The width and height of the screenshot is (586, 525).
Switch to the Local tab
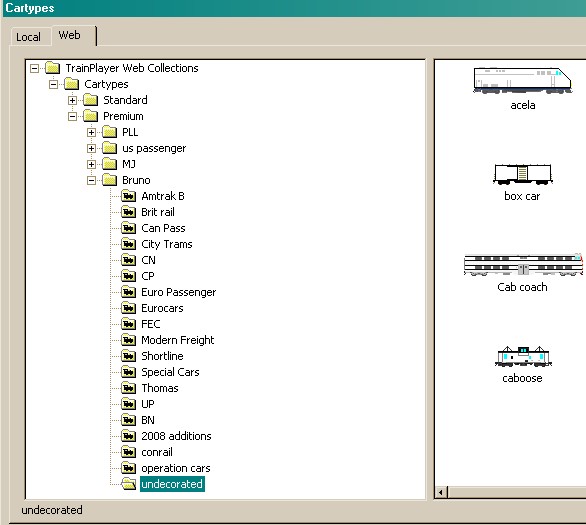(28, 37)
